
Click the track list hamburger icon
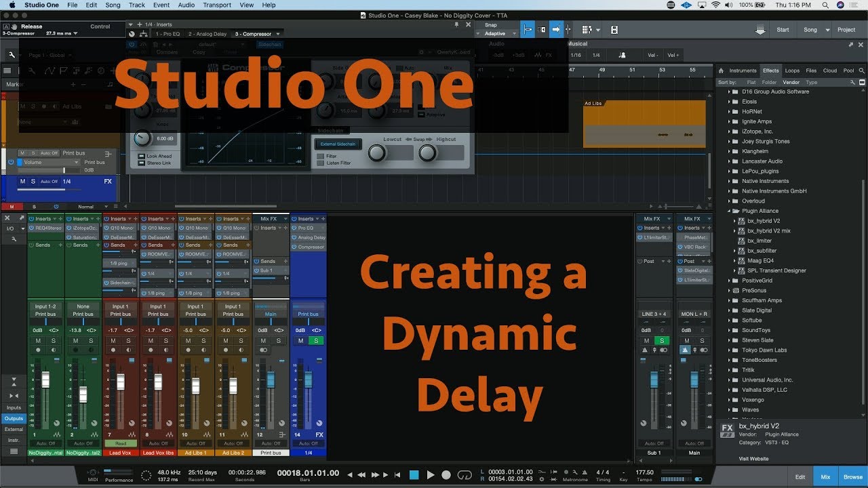tap(7, 70)
